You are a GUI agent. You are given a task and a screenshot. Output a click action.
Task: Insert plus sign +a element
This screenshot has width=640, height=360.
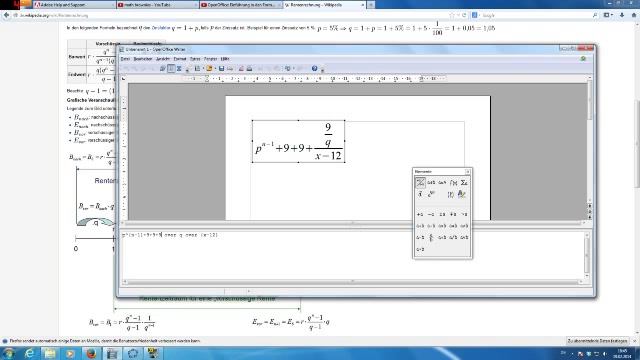coord(420,214)
